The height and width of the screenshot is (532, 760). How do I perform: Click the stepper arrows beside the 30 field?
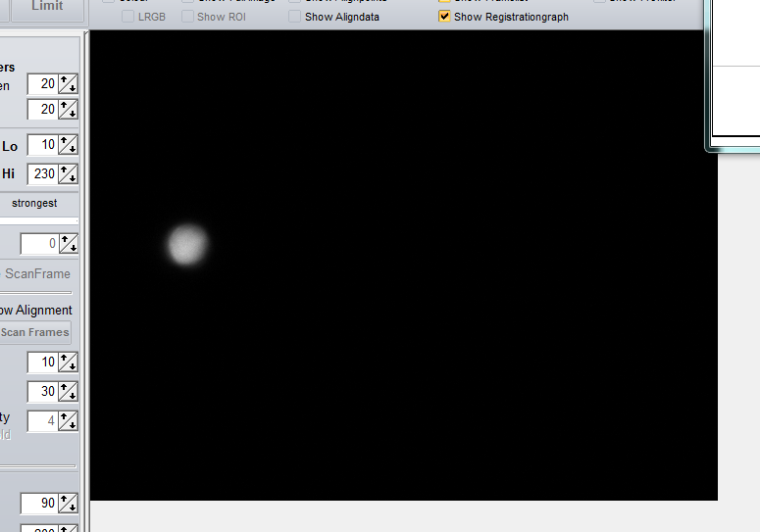coord(68,392)
